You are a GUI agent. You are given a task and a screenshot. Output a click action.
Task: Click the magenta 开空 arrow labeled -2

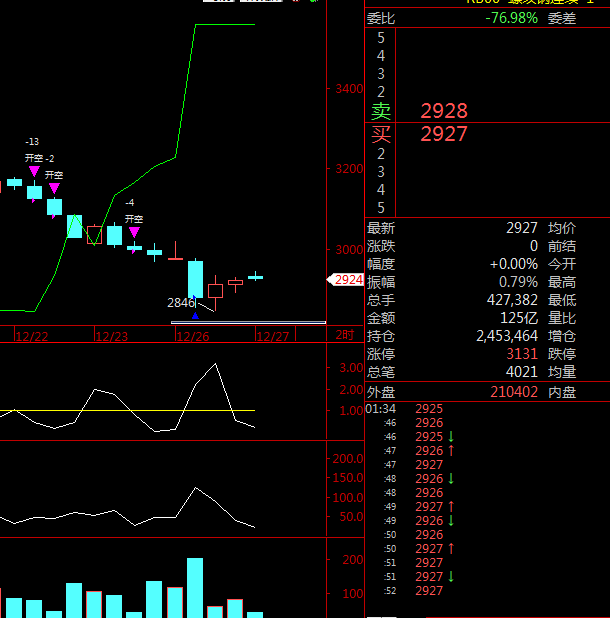click(54, 188)
